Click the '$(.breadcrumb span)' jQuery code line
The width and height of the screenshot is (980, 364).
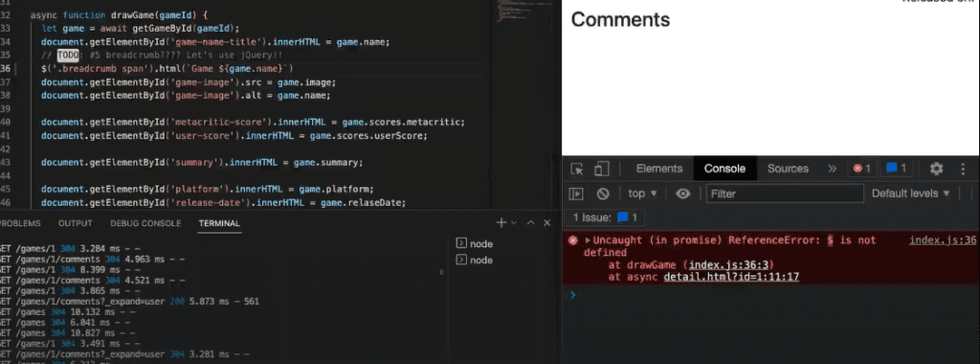pos(167,69)
